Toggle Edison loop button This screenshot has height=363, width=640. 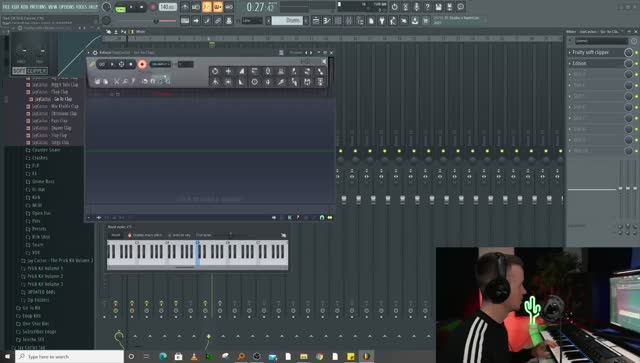point(102,64)
